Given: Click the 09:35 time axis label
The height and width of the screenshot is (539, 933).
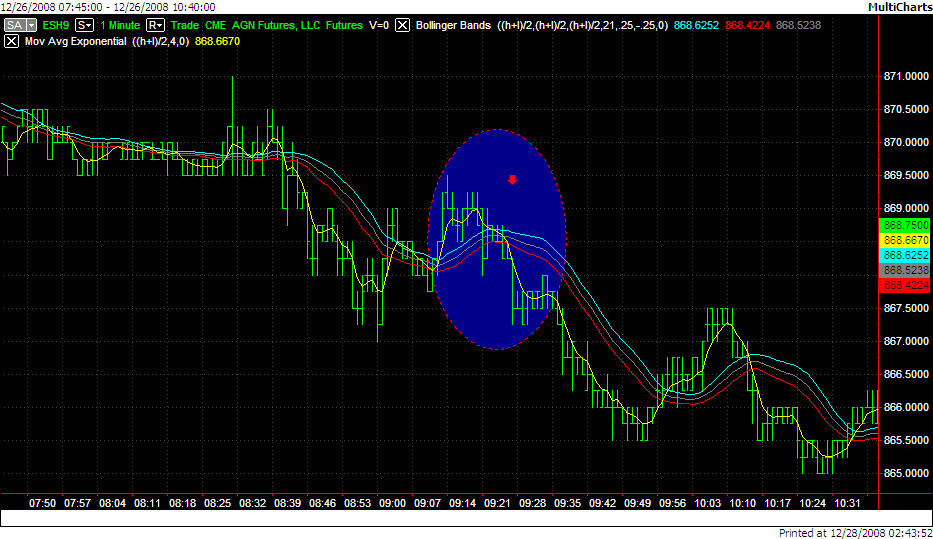Looking at the screenshot, I should [568, 503].
